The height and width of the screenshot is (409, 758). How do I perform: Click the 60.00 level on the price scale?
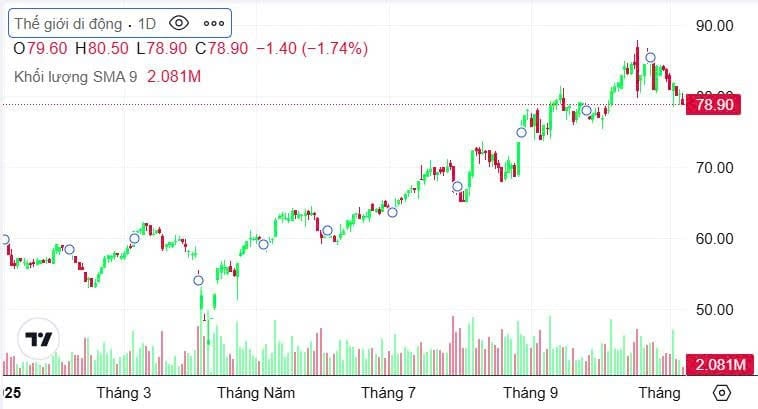(x=715, y=238)
